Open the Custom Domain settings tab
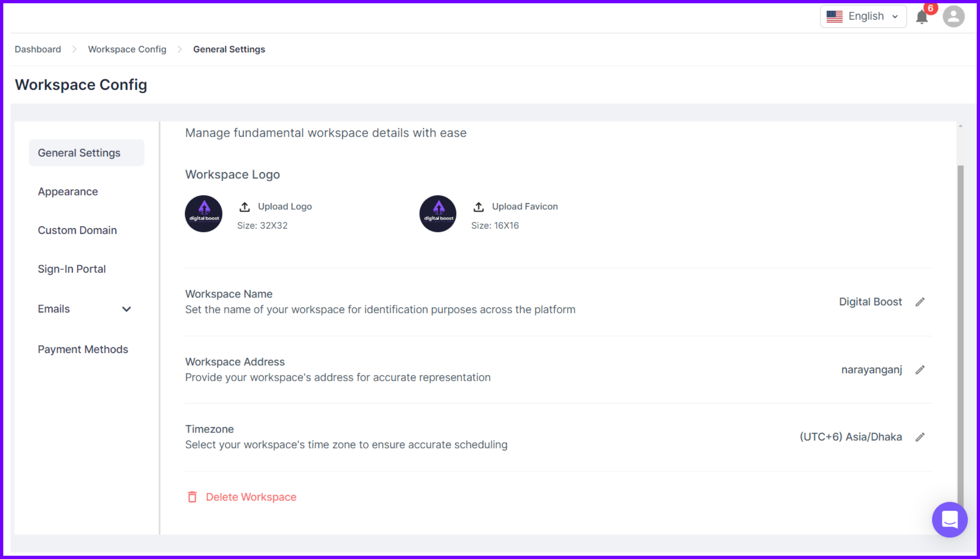Screen dimensions: 980x559 click(x=77, y=230)
